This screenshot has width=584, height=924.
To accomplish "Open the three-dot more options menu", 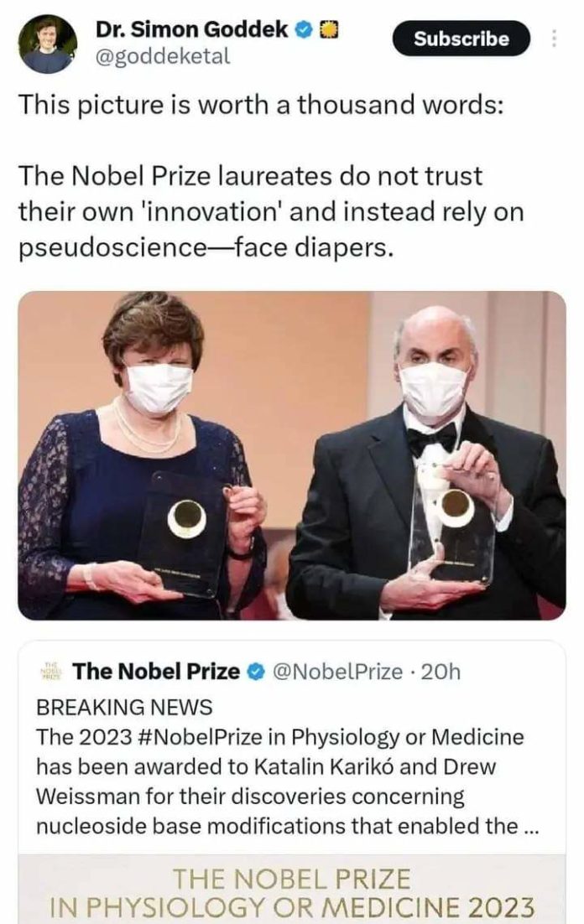I will click(x=554, y=39).
